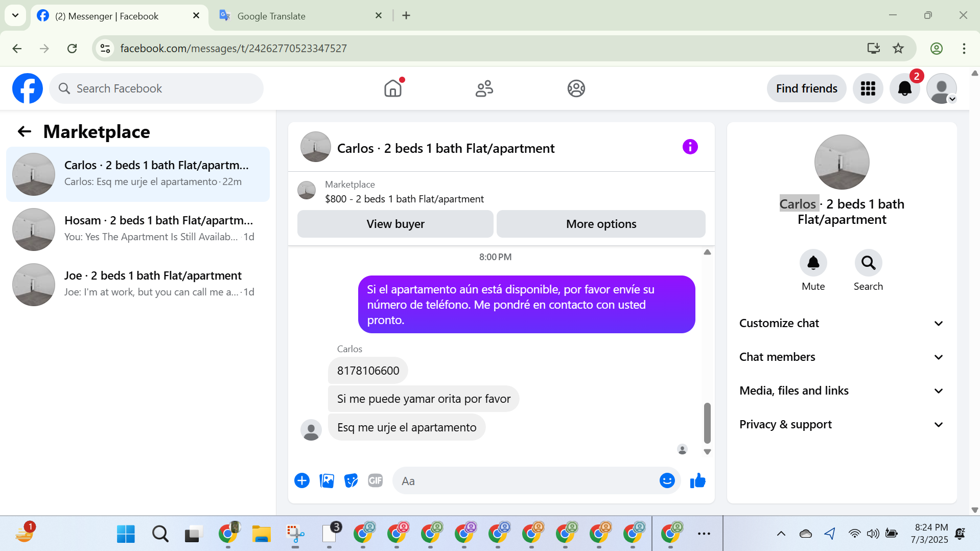Screen dimensions: 980x551
Task: Open Windows taskbar search
Action: pyautogui.click(x=160, y=534)
